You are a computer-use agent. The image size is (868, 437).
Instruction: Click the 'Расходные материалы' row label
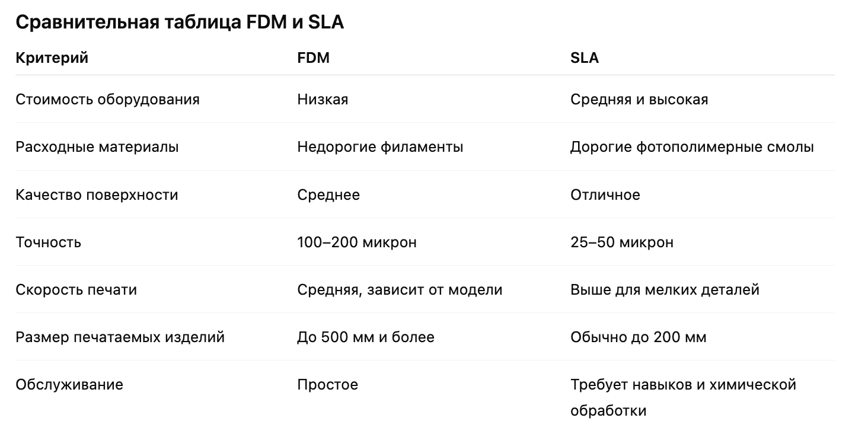[97, 146]
